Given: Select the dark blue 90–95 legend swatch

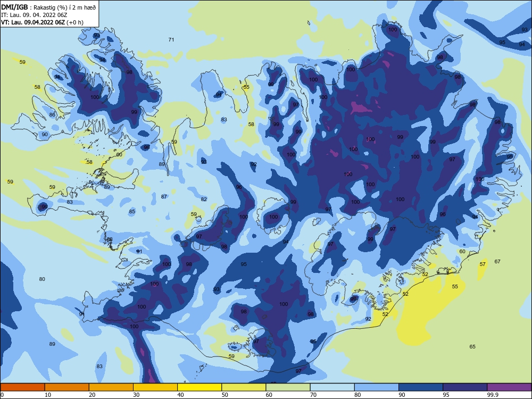Looking at the screenshot, I should (x=421, y=387).
